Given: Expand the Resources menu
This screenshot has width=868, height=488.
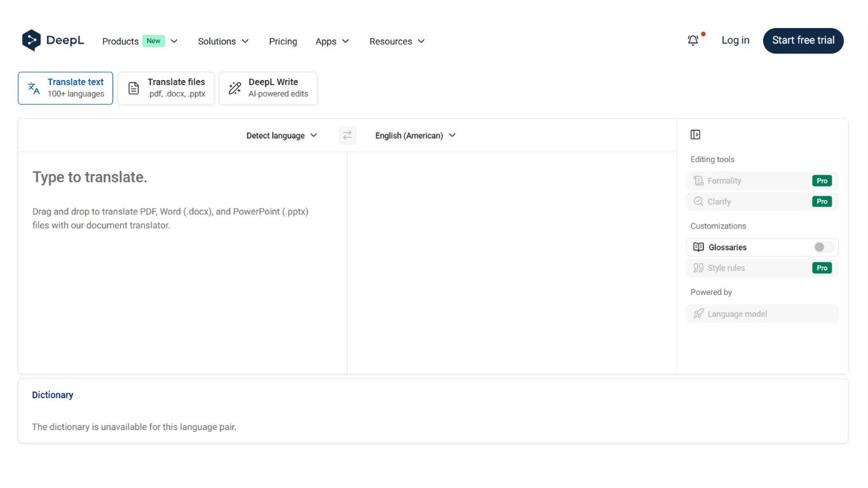Looking at the screenshot, I should tap(397, 41).
